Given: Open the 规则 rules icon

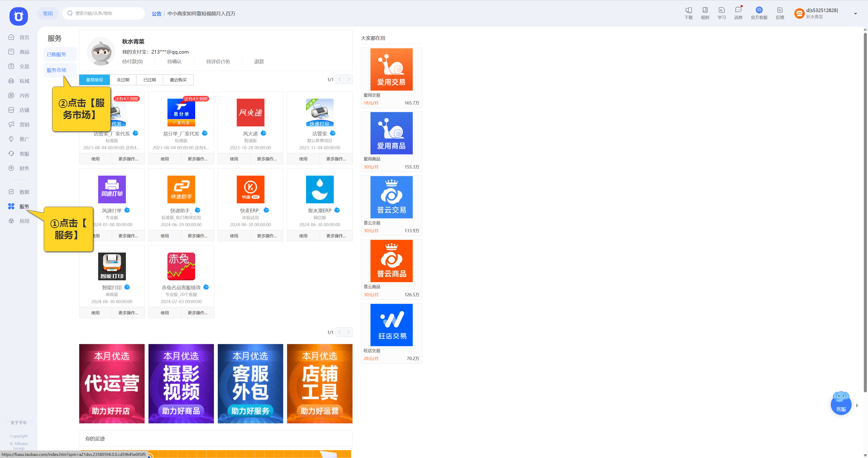Looking at the screenshot, I should pyautogui.click(x=705, y=10).
